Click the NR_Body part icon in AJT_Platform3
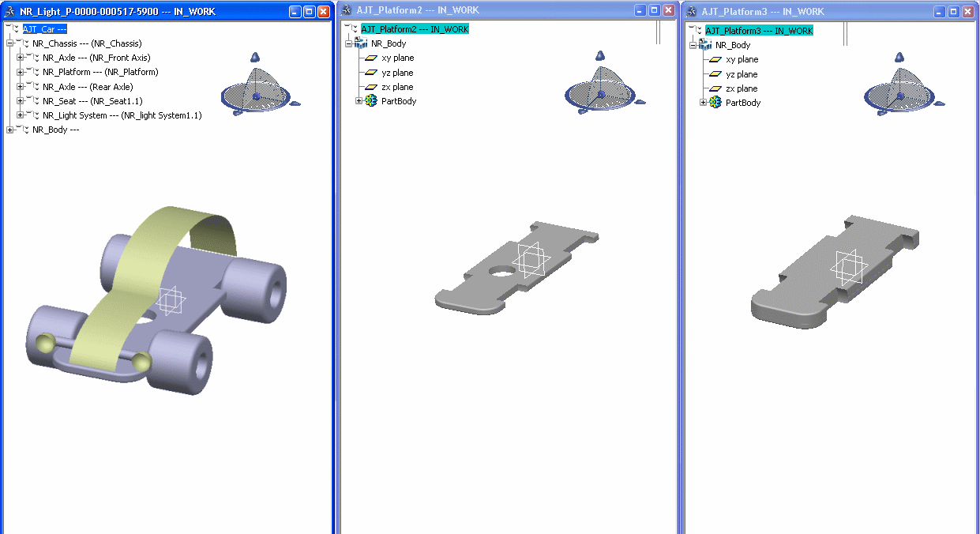This screenshot has height=534, width=980. pyautogui.click(x=705, y=44)
